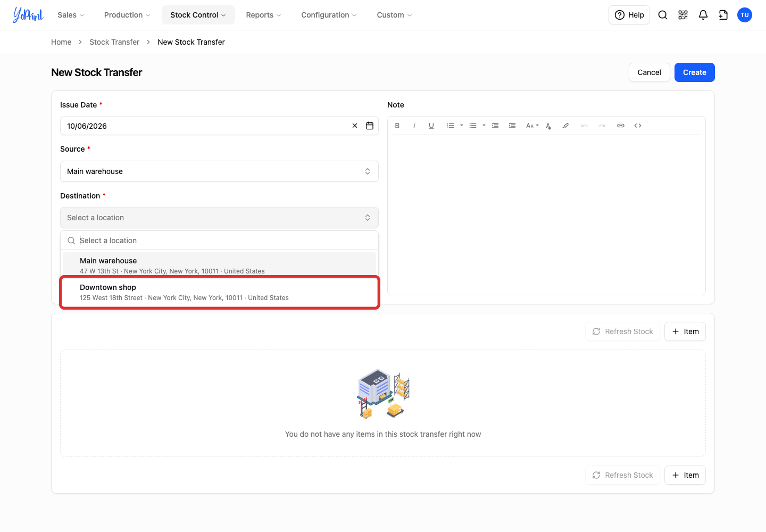Screen dimensions: 766x532
Task: Click the document icon beside the bell
Action: tap(723, 15)
